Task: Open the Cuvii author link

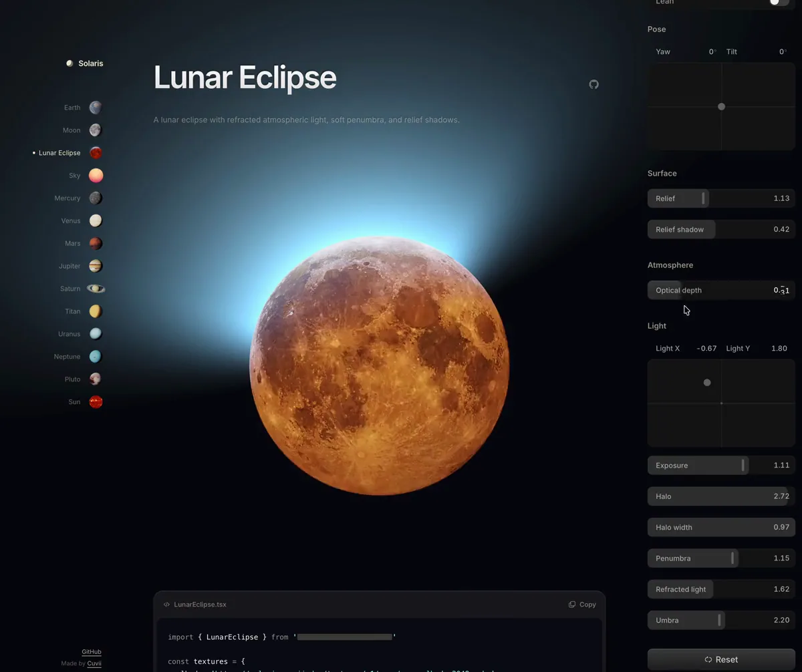Action: (94, 663)
